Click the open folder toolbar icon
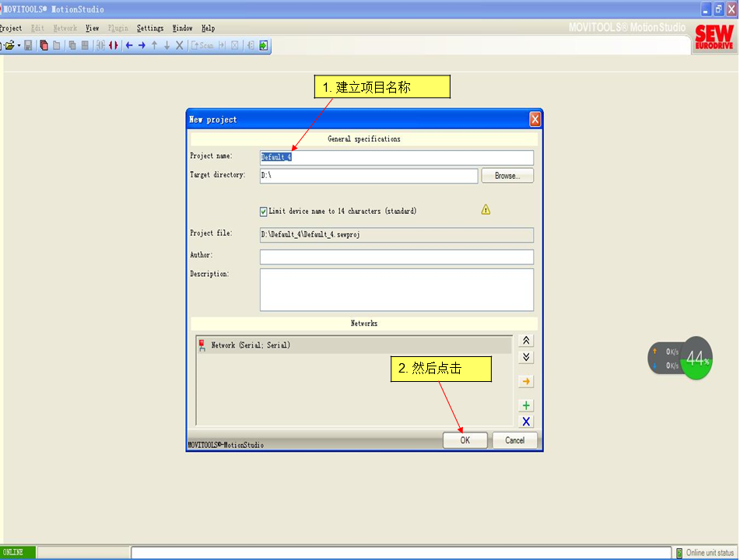The width and height of the screenshot is (747, 560). click(x=9, y=46)
